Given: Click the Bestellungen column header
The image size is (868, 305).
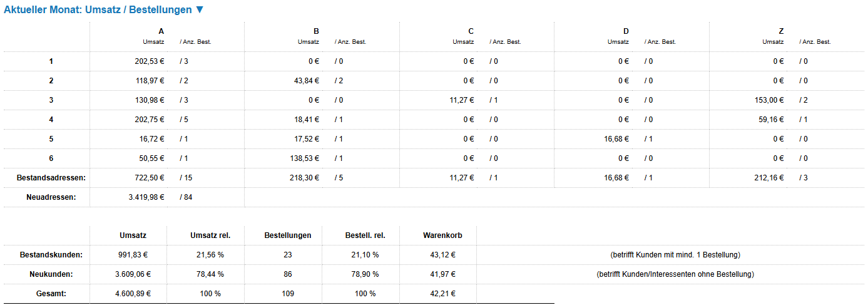Looking at the screenshot, I should 288,235.
